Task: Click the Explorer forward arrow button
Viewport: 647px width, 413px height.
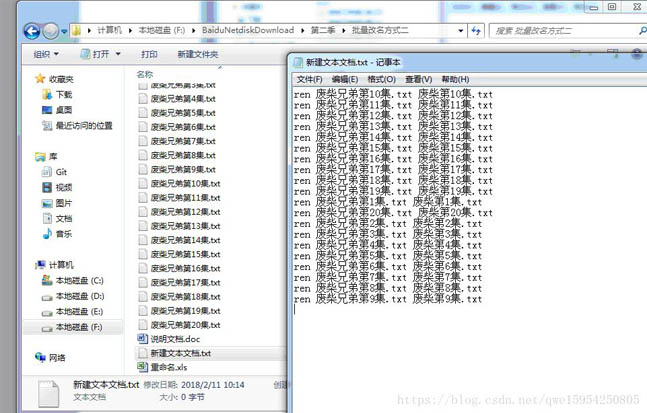Action: pyautogui.click(x=51, y=31)
